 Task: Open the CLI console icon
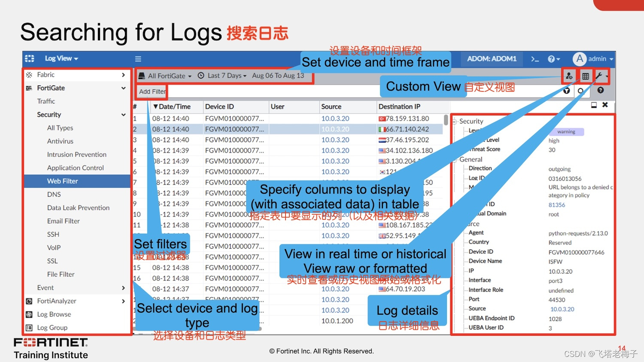pyautogui.click(x=535, y=59)
